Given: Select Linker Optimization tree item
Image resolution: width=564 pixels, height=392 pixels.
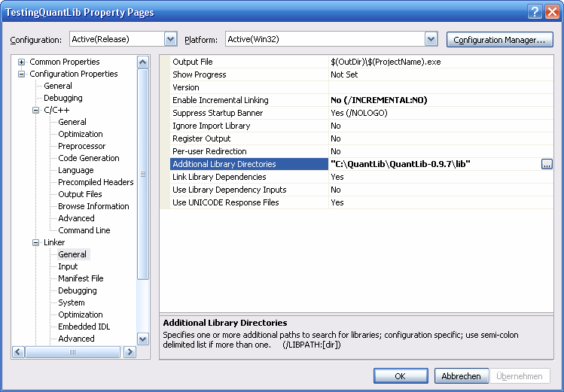Looking at the screenshot, I should (x=81, y=315).
